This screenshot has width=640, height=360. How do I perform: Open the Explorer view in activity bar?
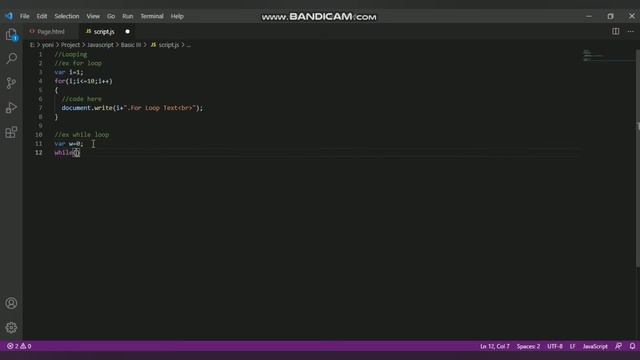(11, 35)
